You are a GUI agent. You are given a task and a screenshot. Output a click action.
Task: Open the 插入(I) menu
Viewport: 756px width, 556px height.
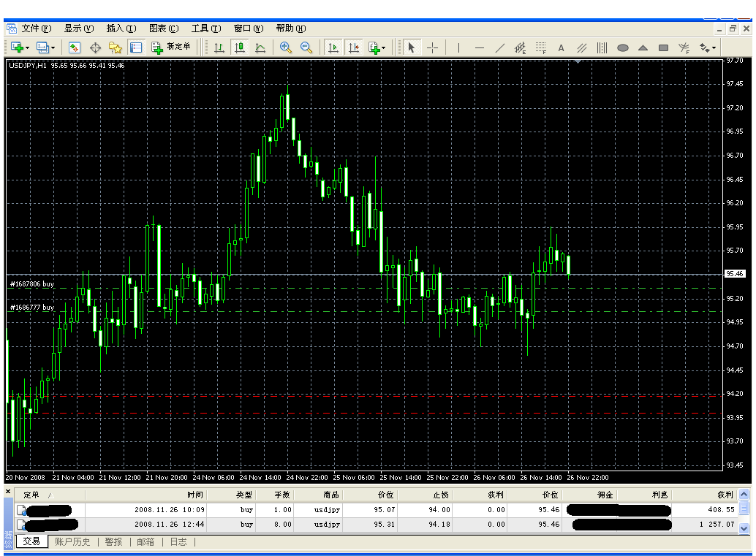click(121, 28)
